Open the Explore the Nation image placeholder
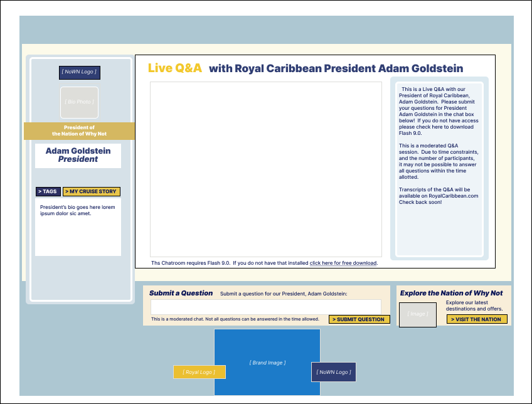Image resolution: width=532 pixels, height=404 pixels. [418, 314]
